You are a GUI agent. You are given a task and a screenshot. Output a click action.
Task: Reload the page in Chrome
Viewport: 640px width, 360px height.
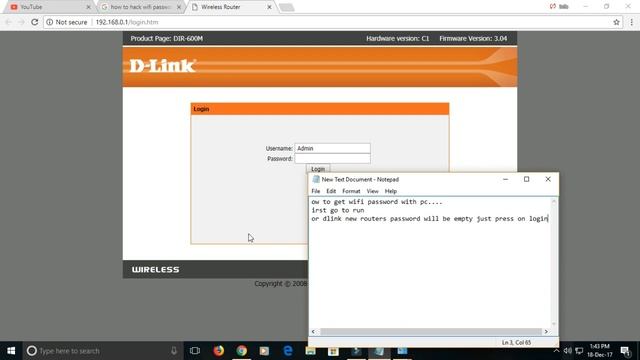click(35, 22)
